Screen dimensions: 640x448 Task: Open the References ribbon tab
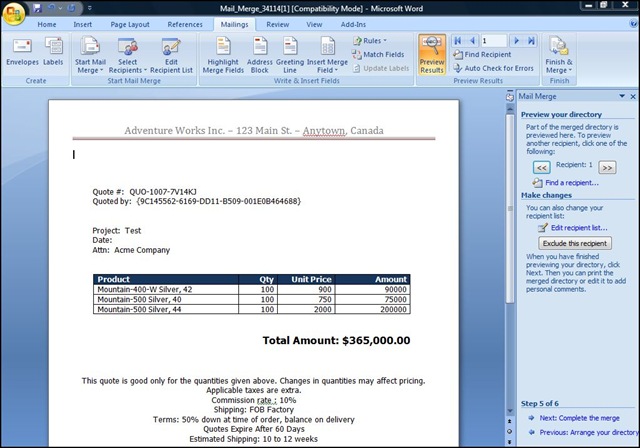click(184, 23)
